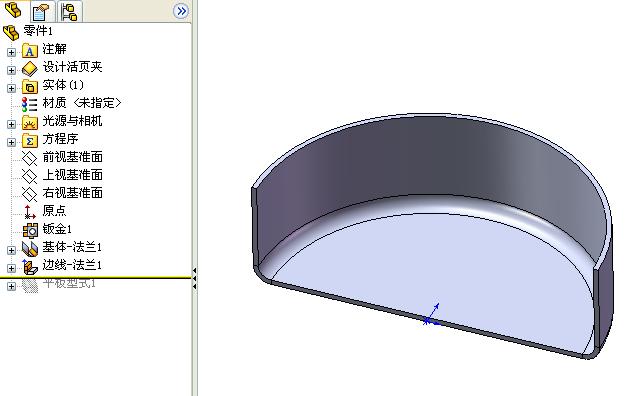Select the 设计活页夹 label
Image resolution: width=633 pixels, height=396 pixels.
[x=73, y=67]
